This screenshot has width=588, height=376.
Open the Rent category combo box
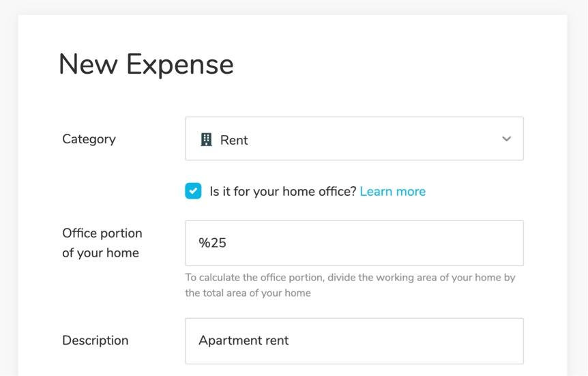[x=354, y=139]
